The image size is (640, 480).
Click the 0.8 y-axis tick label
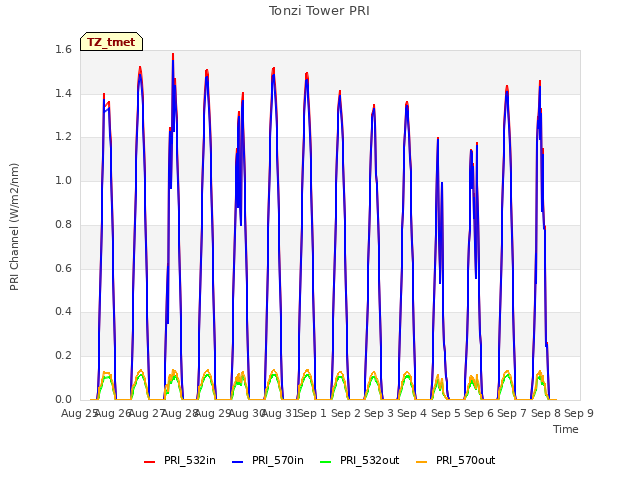63,224
